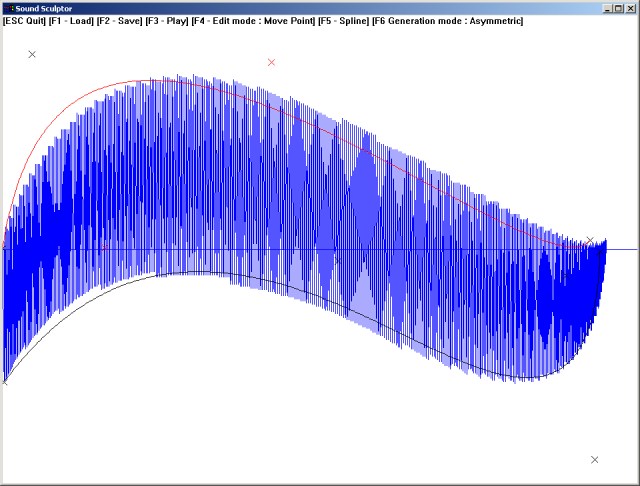
Task: Select the black control point at top-left
Action: pos(32,54)
